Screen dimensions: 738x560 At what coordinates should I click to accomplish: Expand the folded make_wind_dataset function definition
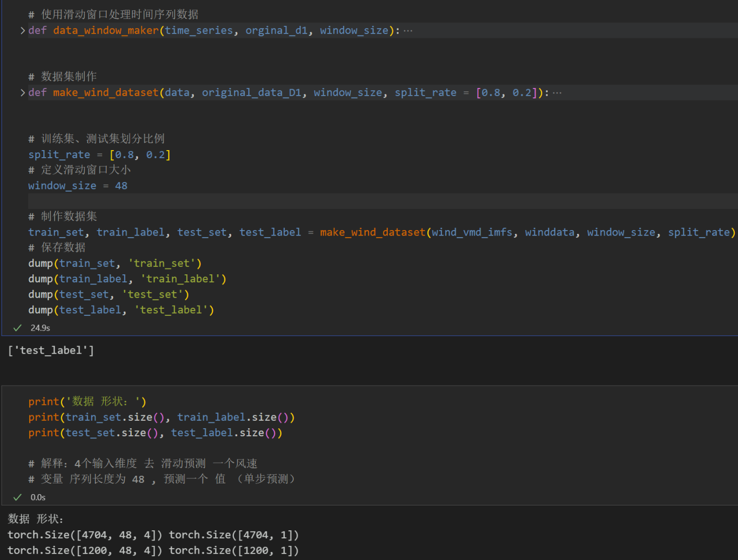(23, 93)
